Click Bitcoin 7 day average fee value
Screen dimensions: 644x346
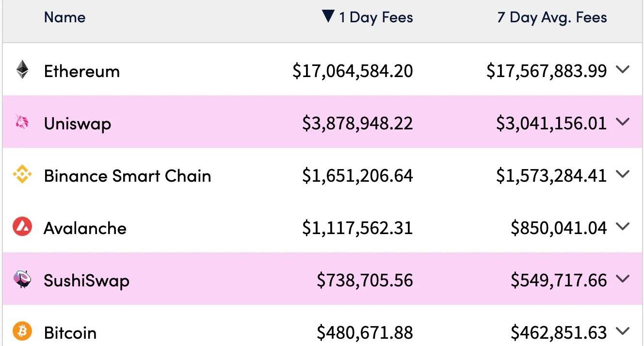[x=559, y=333]
